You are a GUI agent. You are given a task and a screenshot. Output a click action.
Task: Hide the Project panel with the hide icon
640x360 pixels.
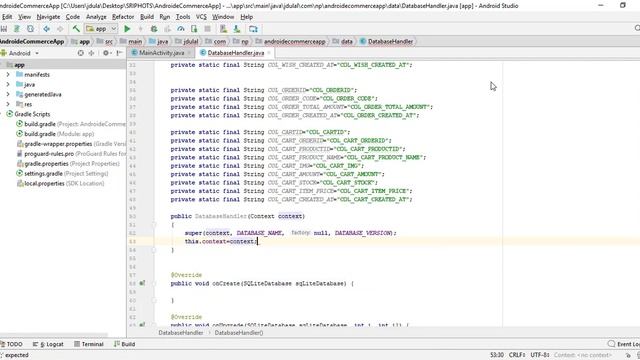[x=119, y=53]
